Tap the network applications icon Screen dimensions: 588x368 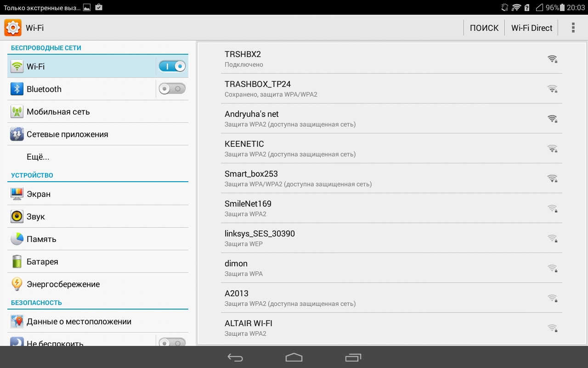[x=17, y=134]
